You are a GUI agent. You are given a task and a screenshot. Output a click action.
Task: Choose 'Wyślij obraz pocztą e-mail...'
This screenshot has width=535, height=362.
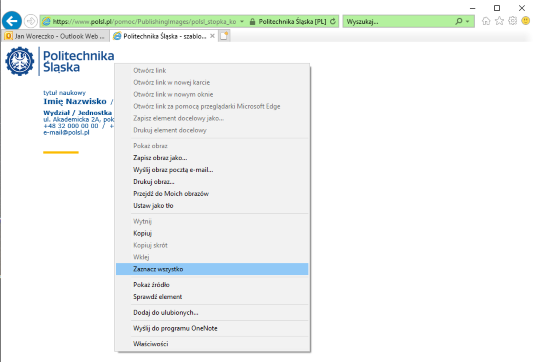pos(212,170)
